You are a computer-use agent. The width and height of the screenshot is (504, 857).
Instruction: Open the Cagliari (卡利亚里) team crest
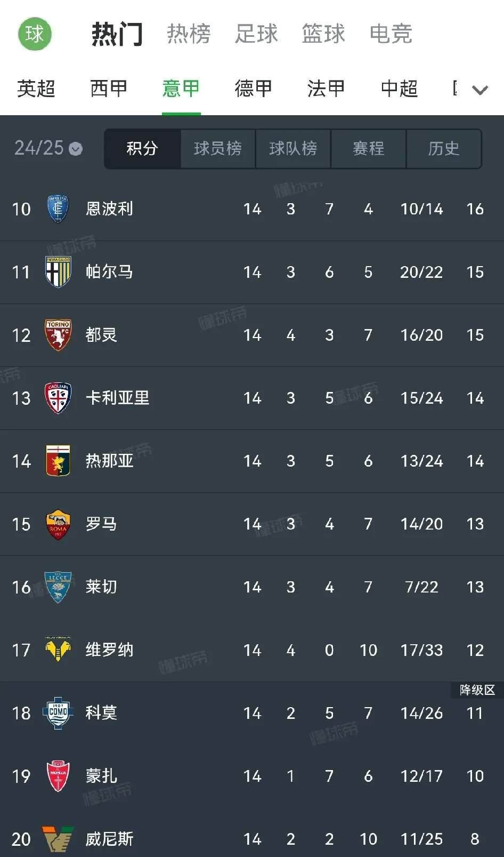coord(58,398)
